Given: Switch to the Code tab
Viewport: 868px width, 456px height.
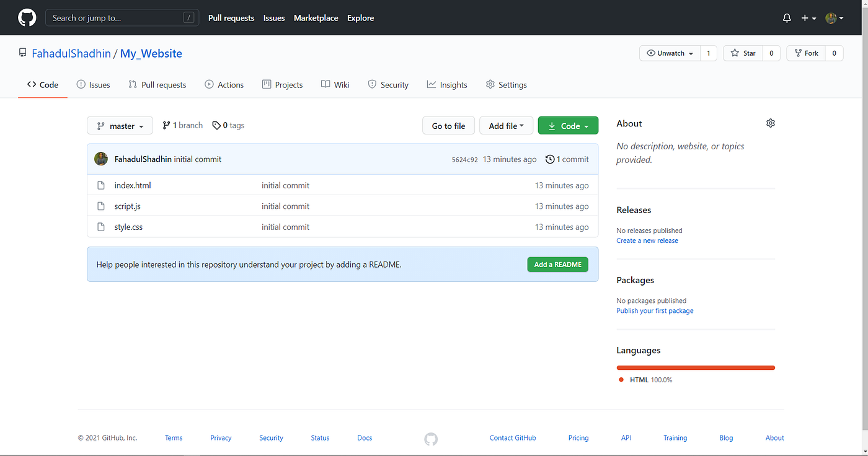Looking at the screenshot, I should (x=43, y=85).
